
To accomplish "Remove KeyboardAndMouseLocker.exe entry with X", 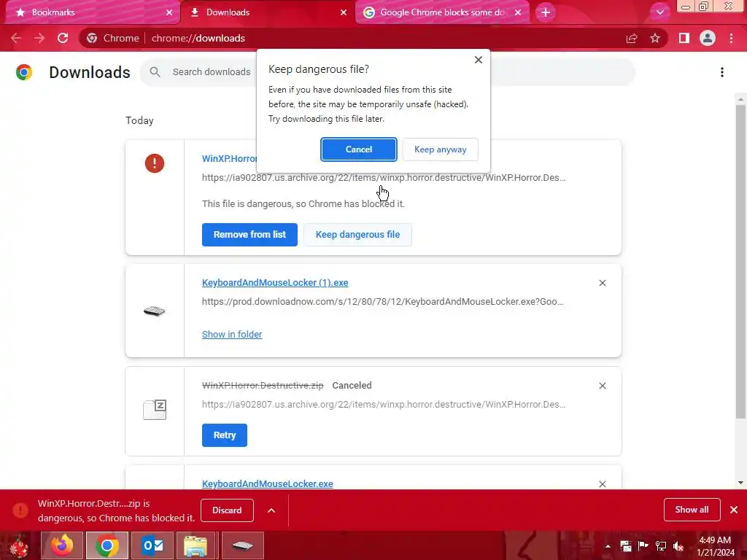I will point(602,484).
